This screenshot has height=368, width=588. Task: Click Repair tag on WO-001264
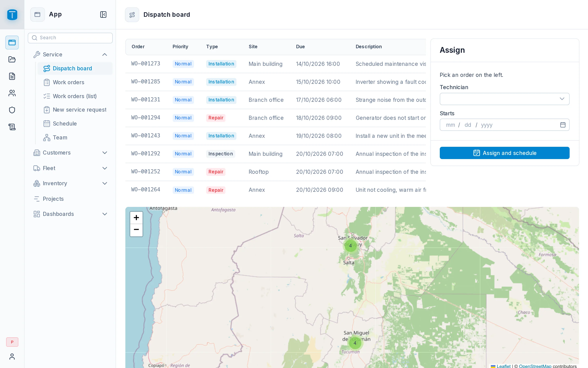216,190
